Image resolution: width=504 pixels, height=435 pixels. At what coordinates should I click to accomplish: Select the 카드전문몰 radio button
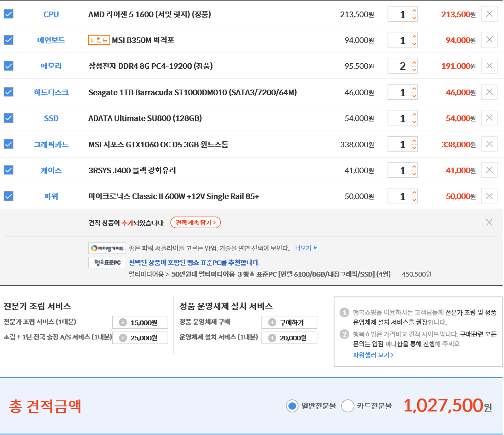click(348, 406)
